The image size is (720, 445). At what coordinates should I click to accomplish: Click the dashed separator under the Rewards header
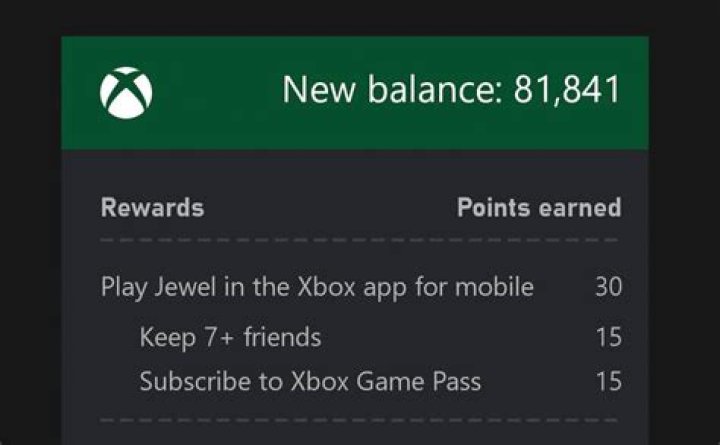[360, 242]
